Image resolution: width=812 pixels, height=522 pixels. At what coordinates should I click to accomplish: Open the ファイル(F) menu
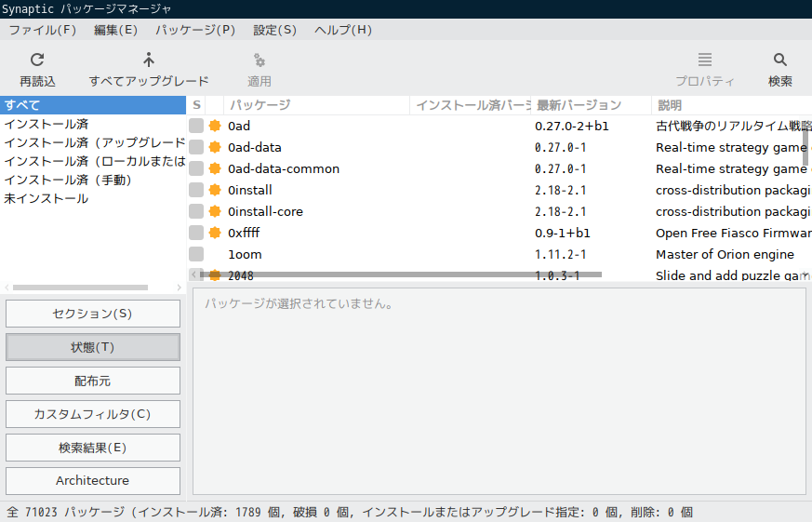pyautogui.click(x=43, y=30)
